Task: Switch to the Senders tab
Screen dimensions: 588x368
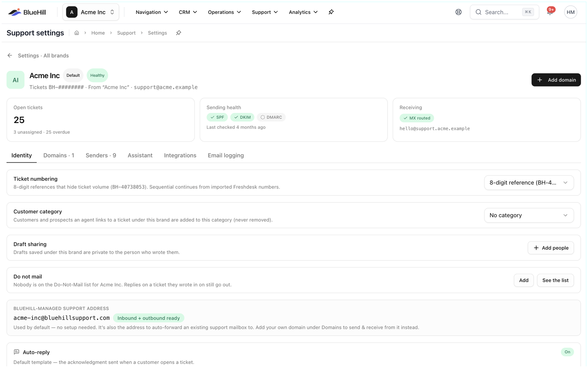Action: pyautogui.click(x=101, y=155)
